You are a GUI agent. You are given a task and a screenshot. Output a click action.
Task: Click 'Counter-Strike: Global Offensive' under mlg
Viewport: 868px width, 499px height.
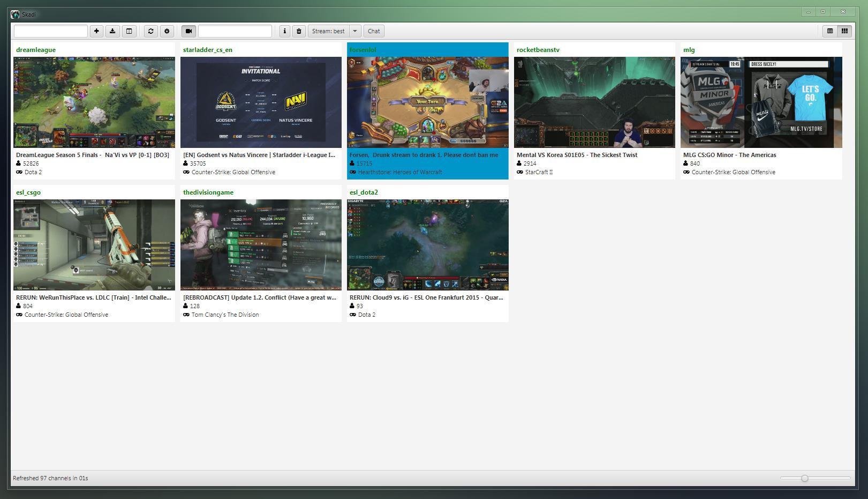pyautogui.click(x=734, y=172)
